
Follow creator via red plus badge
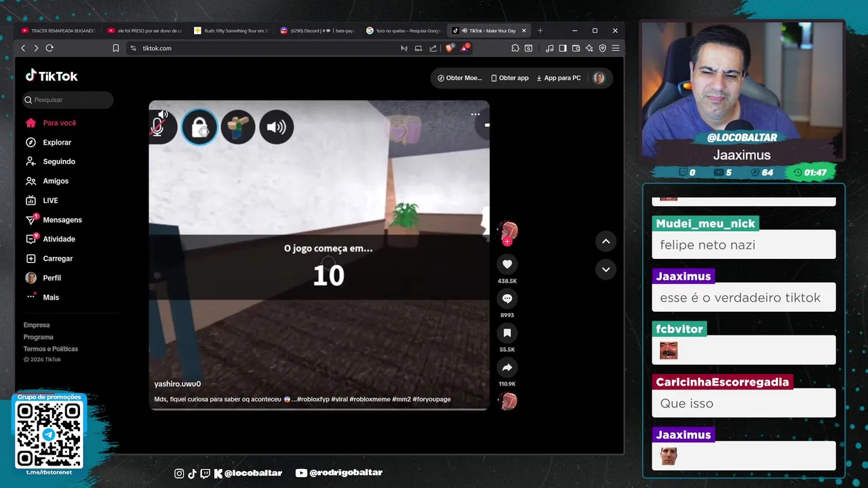[507, 242]
